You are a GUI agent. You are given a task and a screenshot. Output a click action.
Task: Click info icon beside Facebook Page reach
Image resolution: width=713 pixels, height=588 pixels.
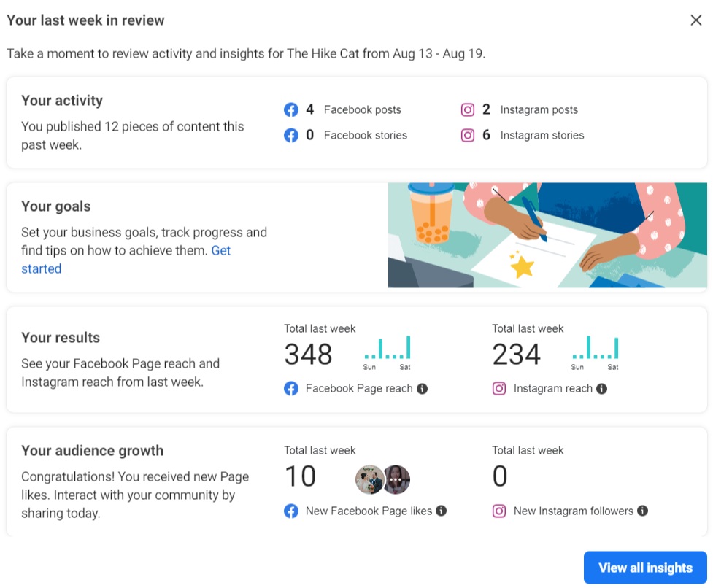[x=423, y=389]
